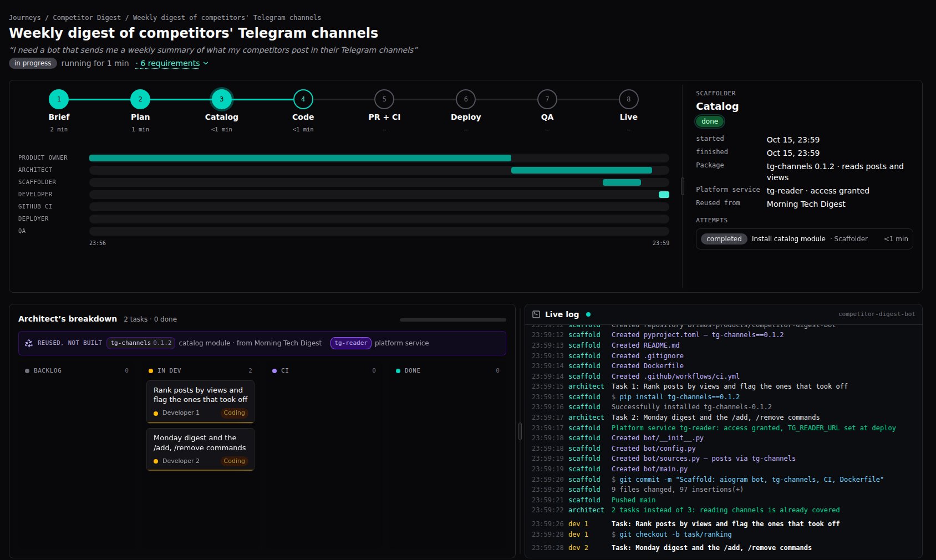The image size is (936, 560).
Task: Click the competitor-digest-bot label in Live log
Action: (877, 314)
